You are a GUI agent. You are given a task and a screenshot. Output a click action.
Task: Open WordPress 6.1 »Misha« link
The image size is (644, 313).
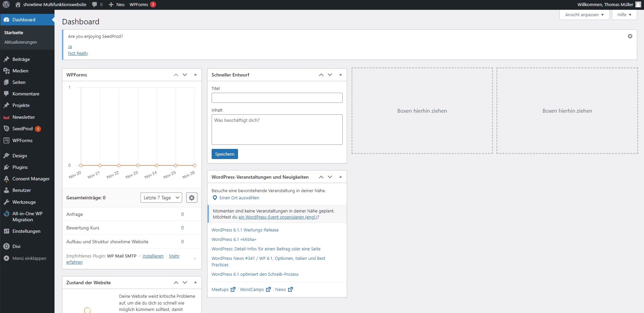pyautogui.click(x=234, y=240)
